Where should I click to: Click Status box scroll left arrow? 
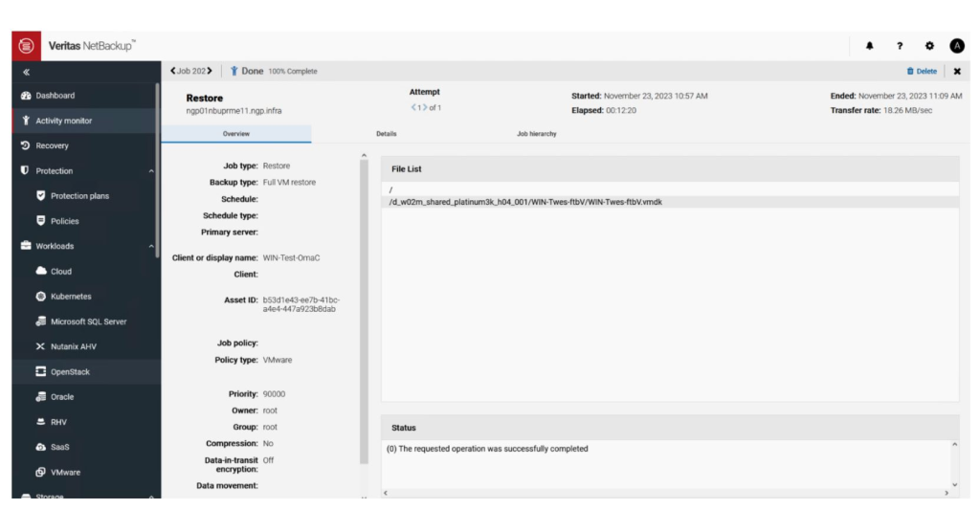(x=386, y=493)
